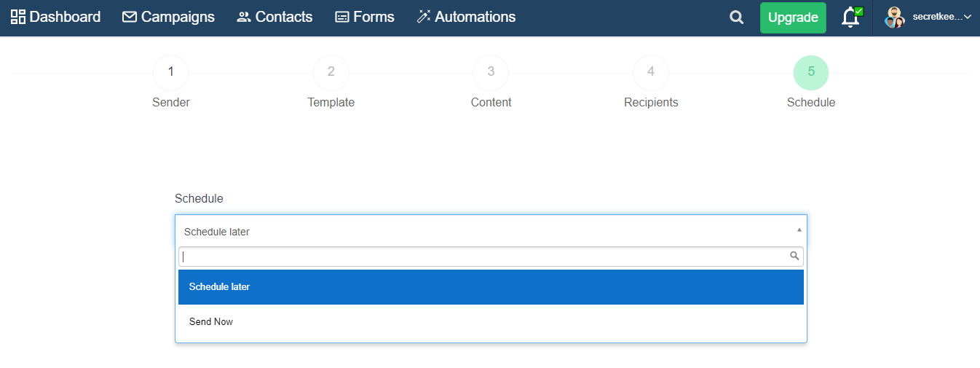The height and width of the screenshot is (368, 980).
Task: Click the Automations magic wand icon
Action: [x=424, y=17]
